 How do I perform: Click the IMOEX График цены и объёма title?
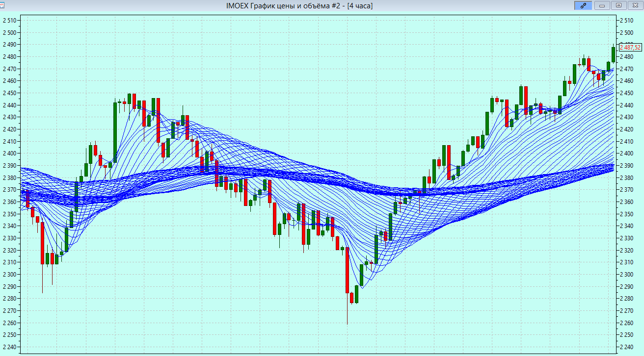(299, 5)
